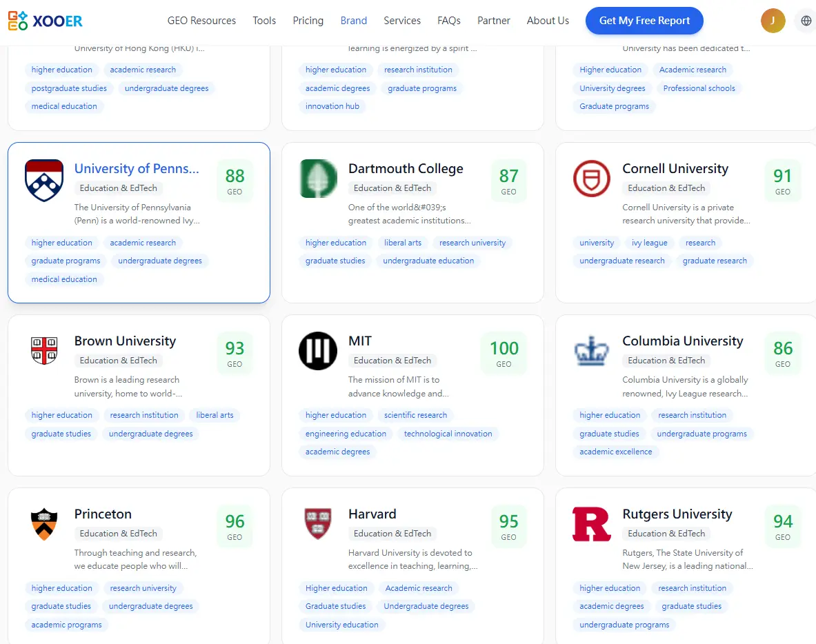Click the 'innovation hub' tag
The width and height of the screenshot is (816, 644).
pos(332,106)
